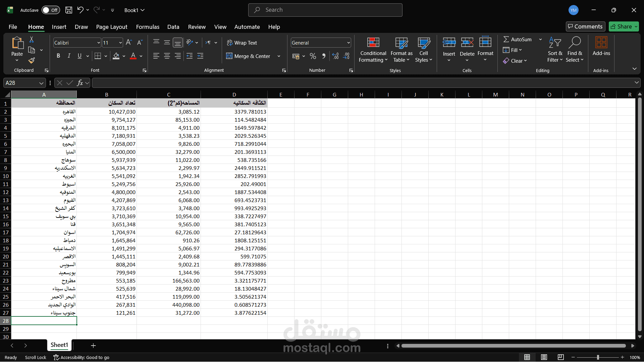
Task: Open the File menu
Action: [13, 27]
